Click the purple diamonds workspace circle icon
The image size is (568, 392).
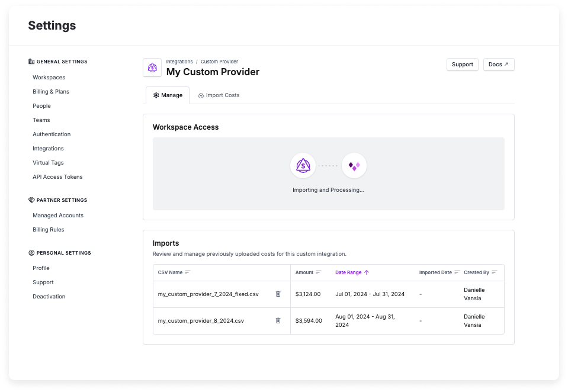(354, 166)
